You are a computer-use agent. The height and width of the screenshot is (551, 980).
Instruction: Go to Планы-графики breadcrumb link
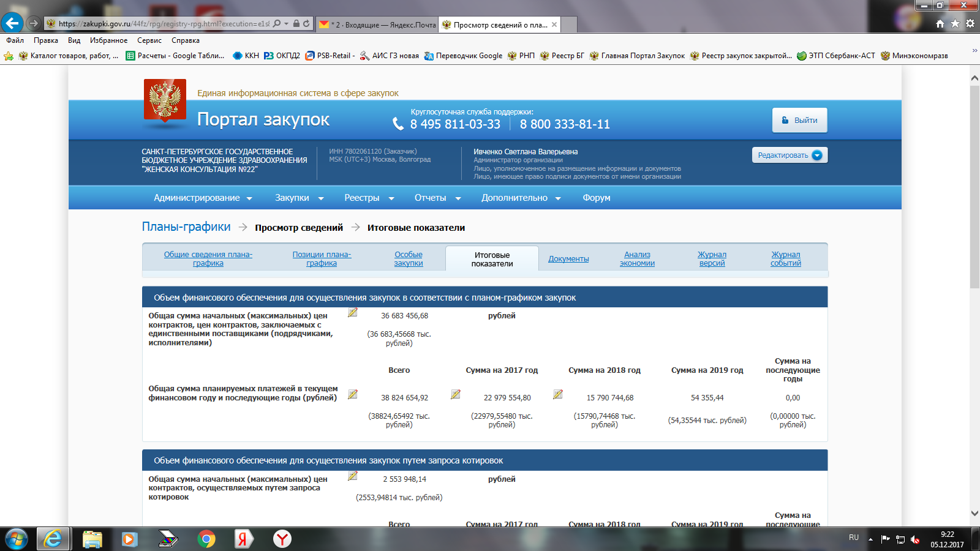(186, 227)
